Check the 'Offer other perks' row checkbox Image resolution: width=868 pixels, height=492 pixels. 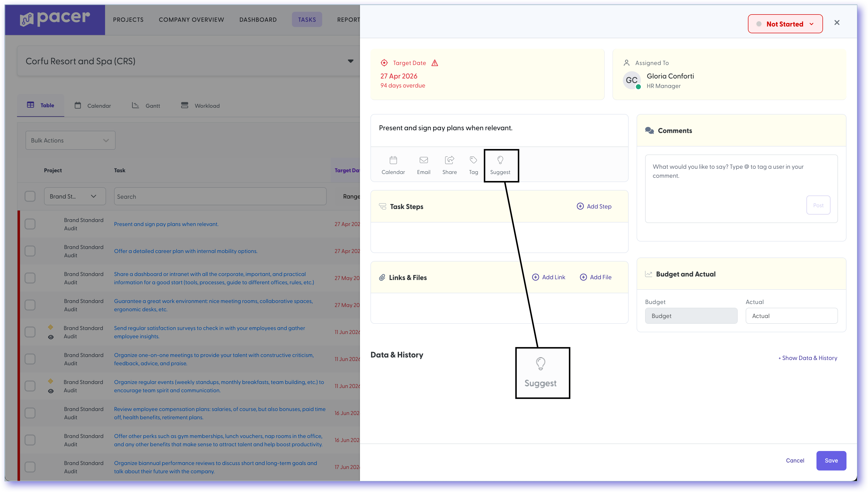30,440
